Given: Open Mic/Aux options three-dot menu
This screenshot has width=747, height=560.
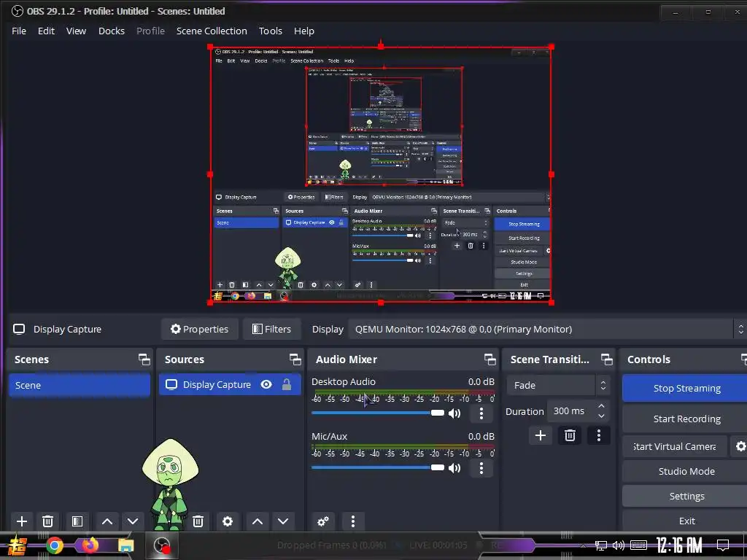Looking at the screenshot, I should tap(481, 468).
